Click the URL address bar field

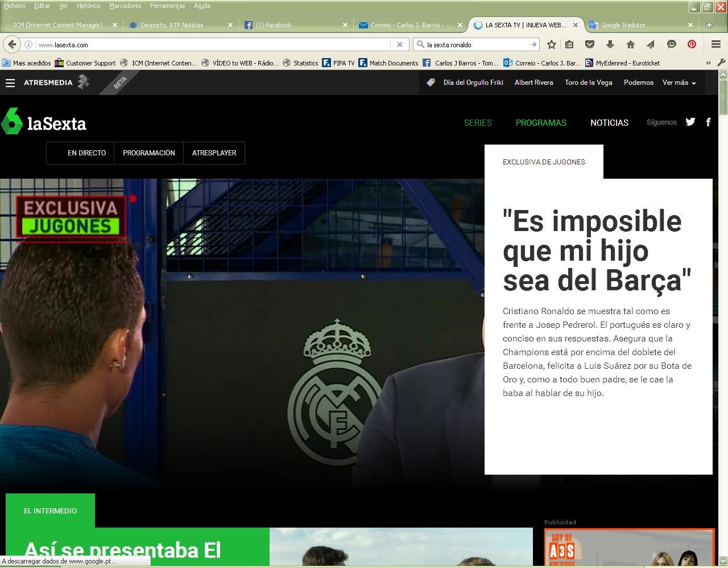click(213, 44)
